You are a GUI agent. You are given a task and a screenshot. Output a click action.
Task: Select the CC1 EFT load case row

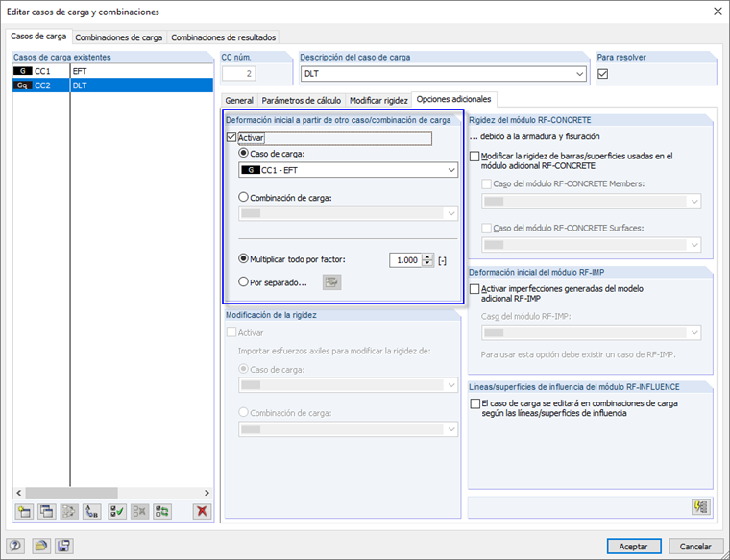pyautogui.click(x=112, y=71)
